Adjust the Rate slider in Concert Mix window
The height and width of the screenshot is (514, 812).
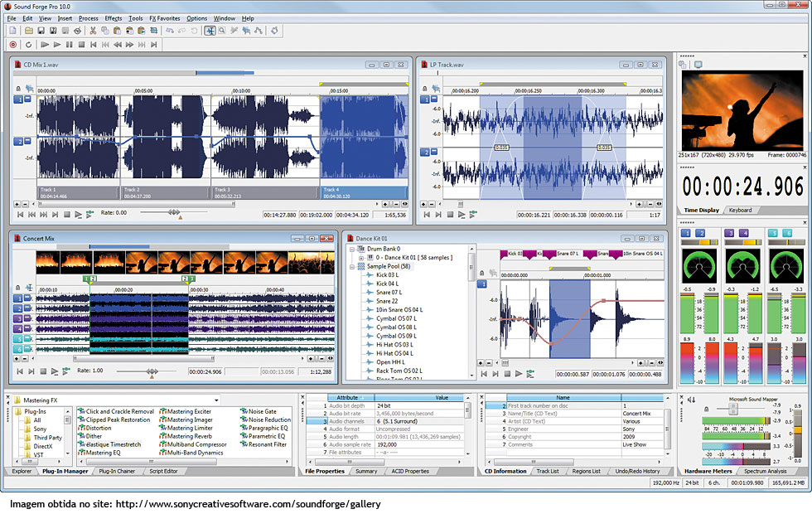click(x=152, y=371)
